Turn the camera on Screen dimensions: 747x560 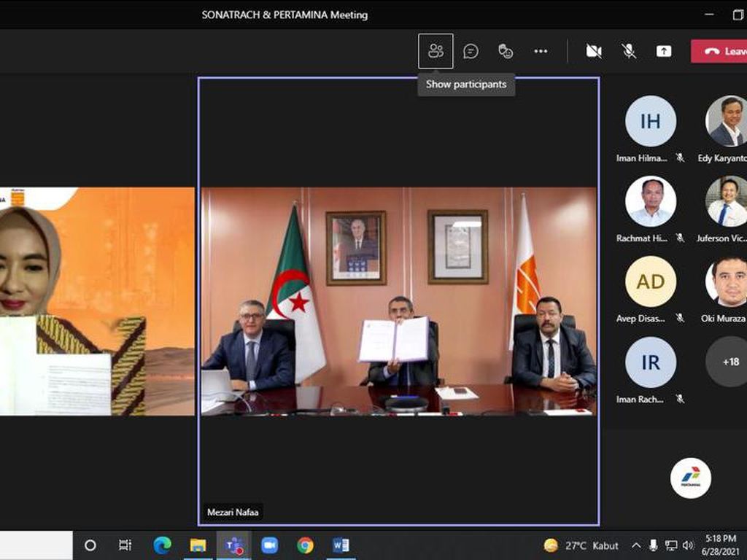pos(594,51)
